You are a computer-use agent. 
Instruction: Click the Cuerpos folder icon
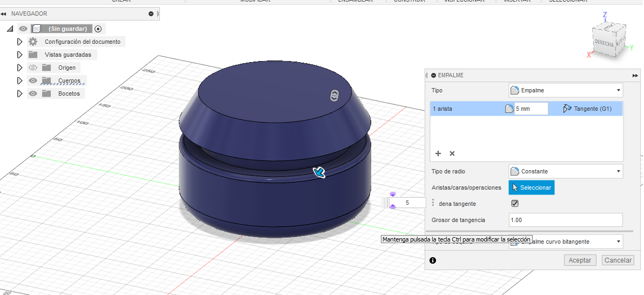(x=46, y=80)
